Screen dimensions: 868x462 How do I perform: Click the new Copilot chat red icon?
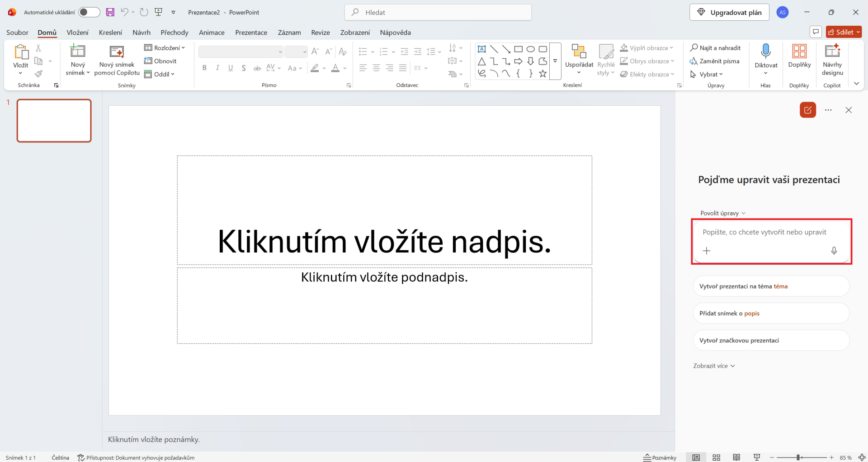808,110
